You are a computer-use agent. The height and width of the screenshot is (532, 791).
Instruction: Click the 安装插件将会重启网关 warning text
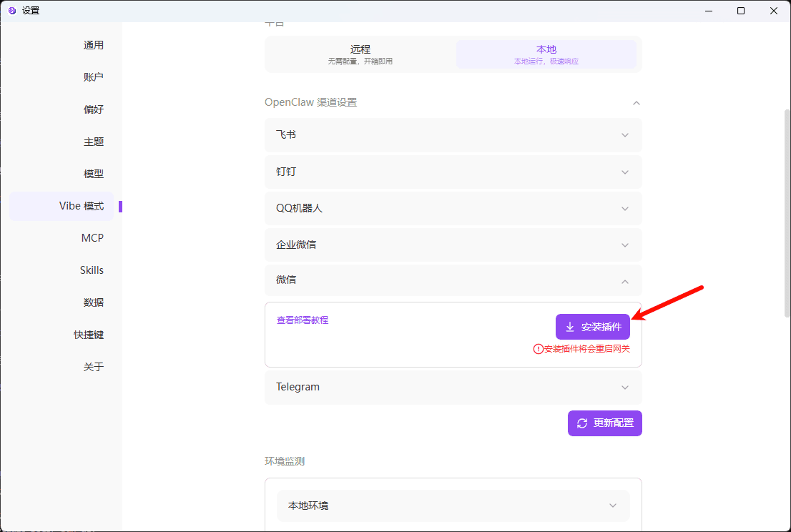(x=586, y=349)
